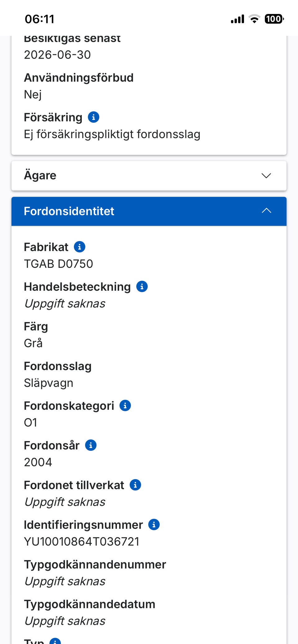Collapse Fordonsidentitet using the up chevron
The width and height of the screenshot is (298, 644).
pos(266,211)
